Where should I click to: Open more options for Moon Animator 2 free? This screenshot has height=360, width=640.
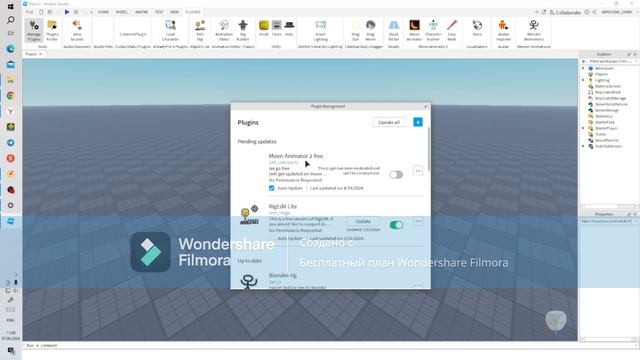point(418,171)
